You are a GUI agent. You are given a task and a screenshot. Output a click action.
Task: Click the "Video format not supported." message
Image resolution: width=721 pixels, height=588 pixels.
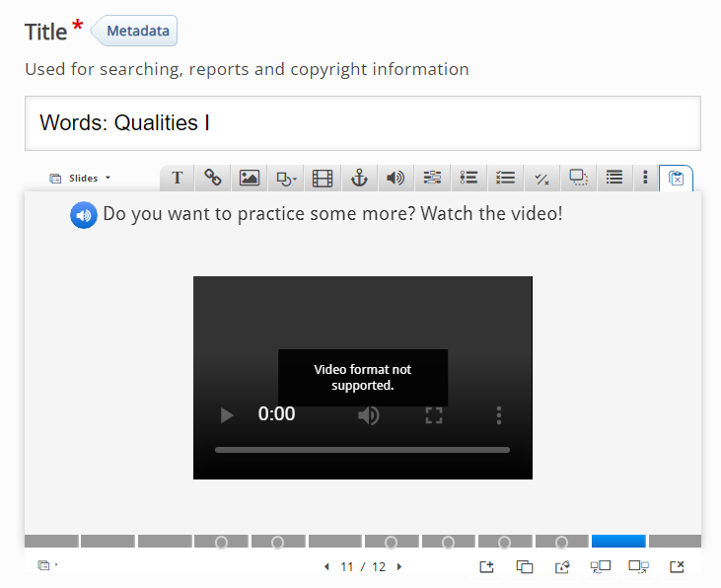click(x=363, y=377)
